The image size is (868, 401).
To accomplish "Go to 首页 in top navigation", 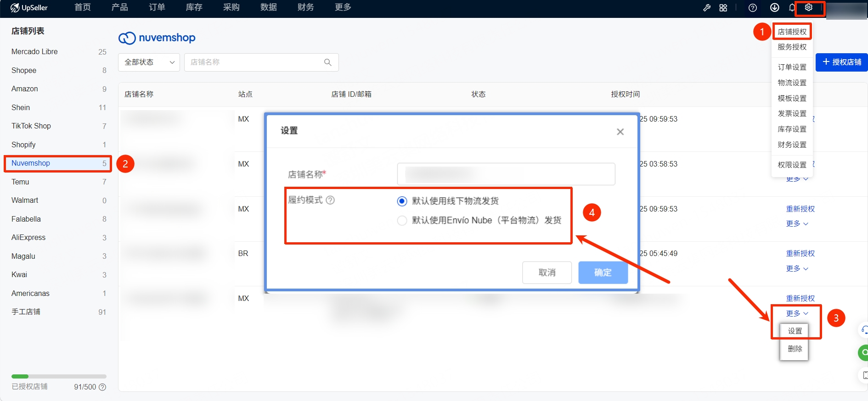I will (83, 7).
